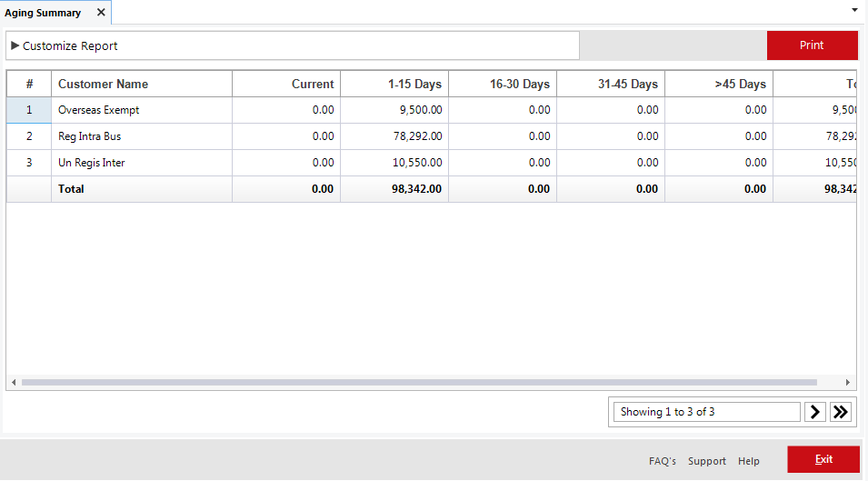Go to next page arrow
868x481 pixels.
pos(815,412)
